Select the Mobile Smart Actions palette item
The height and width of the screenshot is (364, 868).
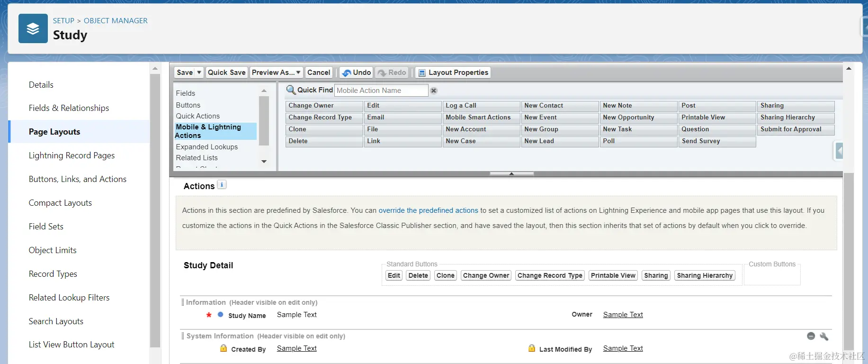point(481,118)
